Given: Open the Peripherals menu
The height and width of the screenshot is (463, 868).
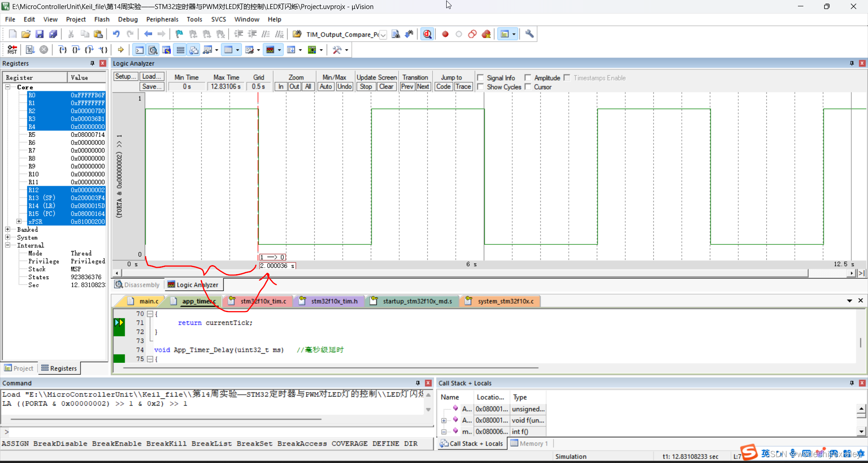Looking at the screenshot, I should pyautogui.click(x=162, y=19).
